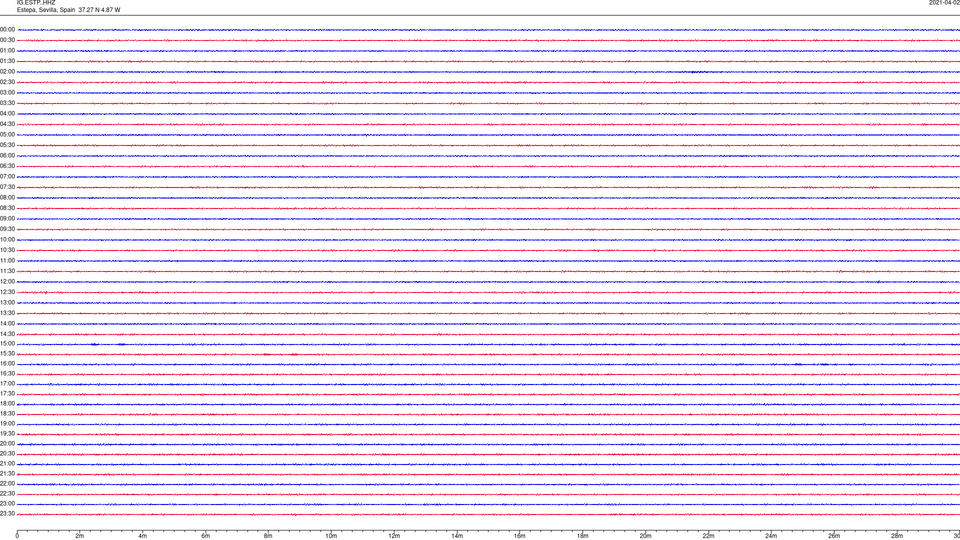
Task: Click the 04:00 row label
Action: [x=7, y=114]
